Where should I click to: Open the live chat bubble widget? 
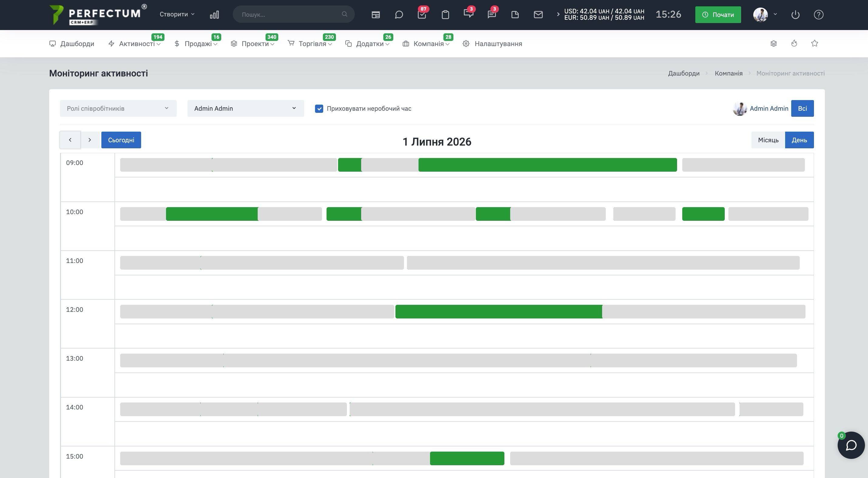click(x=851, y=445)
